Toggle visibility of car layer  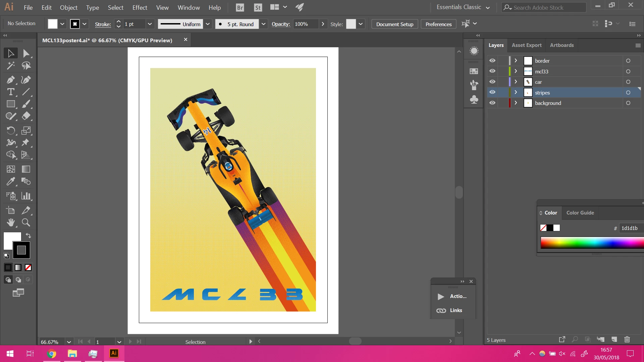coord(492,82)
